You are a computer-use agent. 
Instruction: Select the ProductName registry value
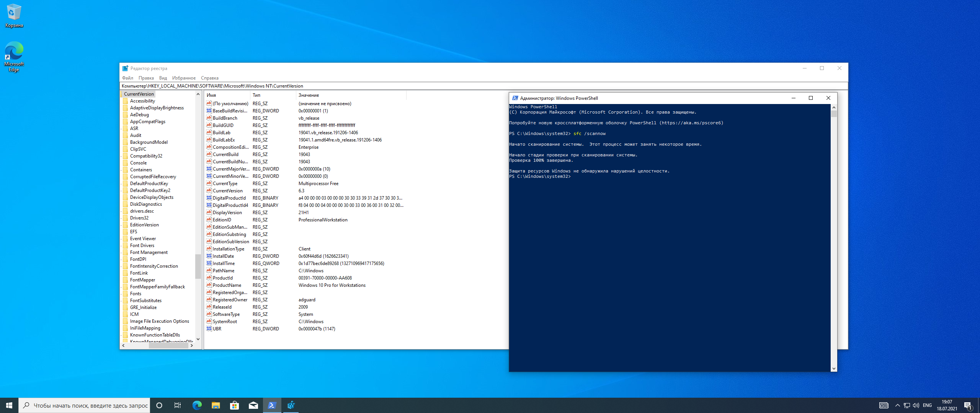click(x=227, y=285)
